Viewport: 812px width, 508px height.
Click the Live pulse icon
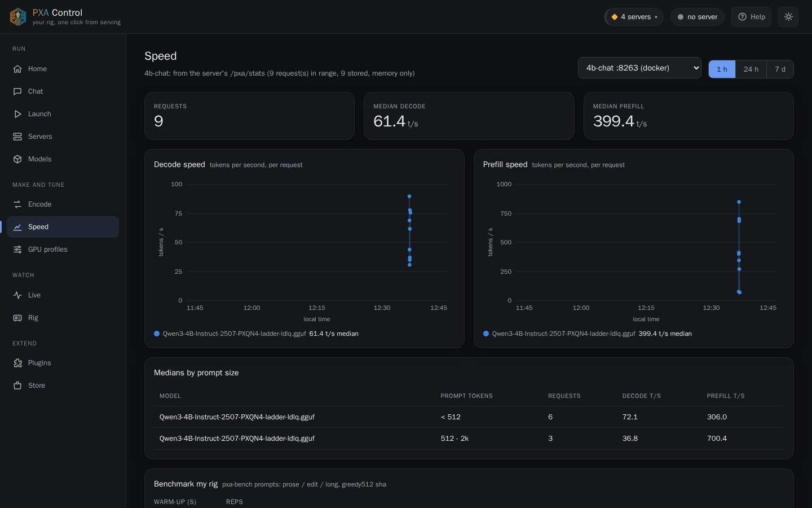tap(17, 295)
